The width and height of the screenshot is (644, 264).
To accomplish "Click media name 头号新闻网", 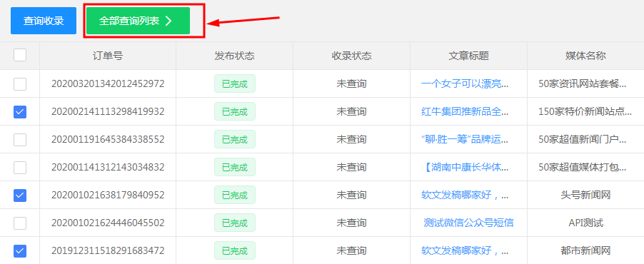I will click(x=585, y=195).
